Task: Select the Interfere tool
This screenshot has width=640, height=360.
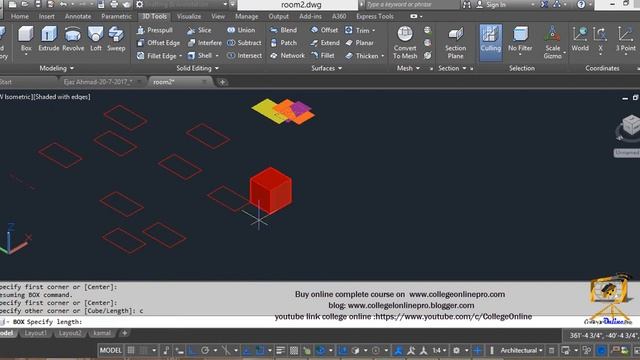Action: pyautogui.click(x=204, y=43)
